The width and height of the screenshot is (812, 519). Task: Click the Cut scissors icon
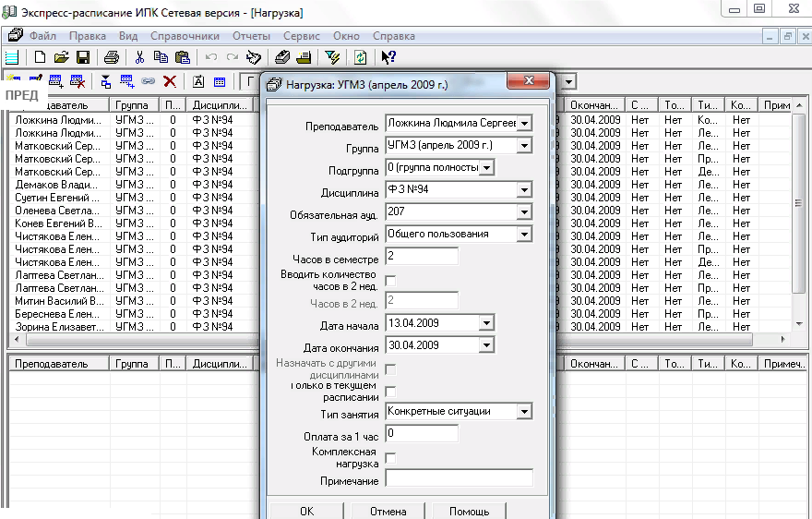(x=140, y=57)
